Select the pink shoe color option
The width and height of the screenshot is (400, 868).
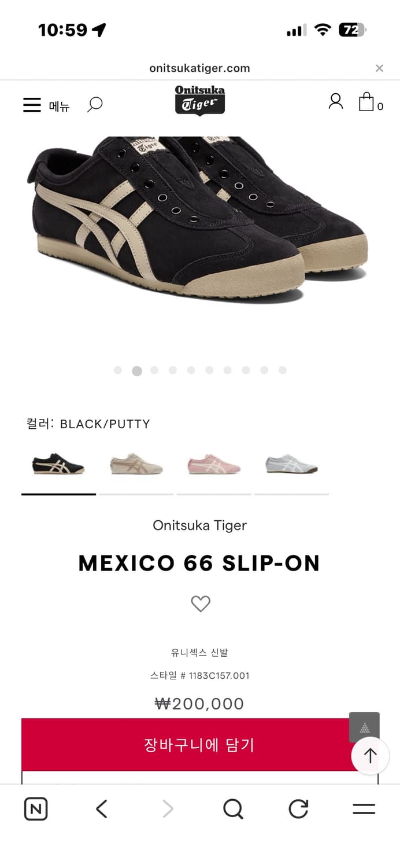tap(214, 465)
